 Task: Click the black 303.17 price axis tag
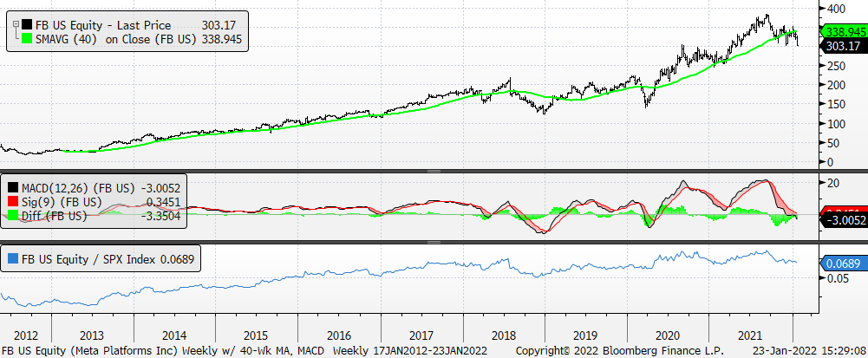click(x=843, y=47)
